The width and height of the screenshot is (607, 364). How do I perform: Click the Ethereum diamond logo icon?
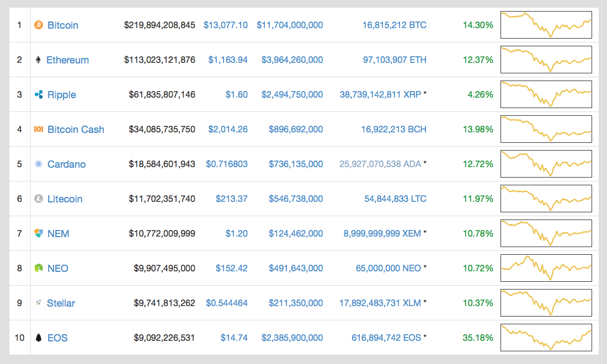(38, 60)
